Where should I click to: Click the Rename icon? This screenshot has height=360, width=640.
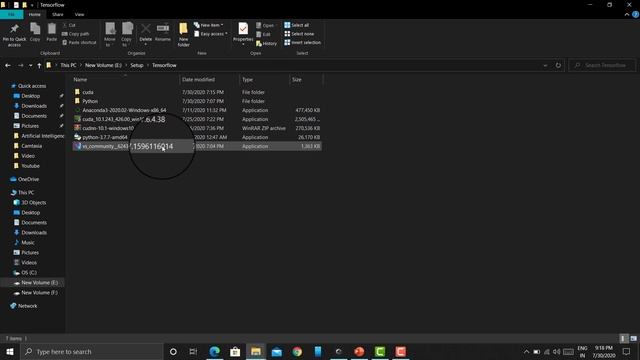pos(163,32)
